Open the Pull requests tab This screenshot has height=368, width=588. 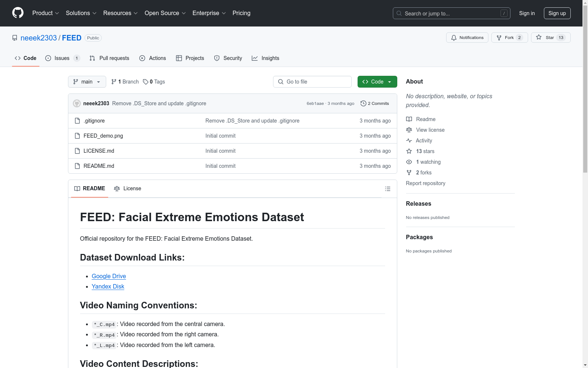110,58
